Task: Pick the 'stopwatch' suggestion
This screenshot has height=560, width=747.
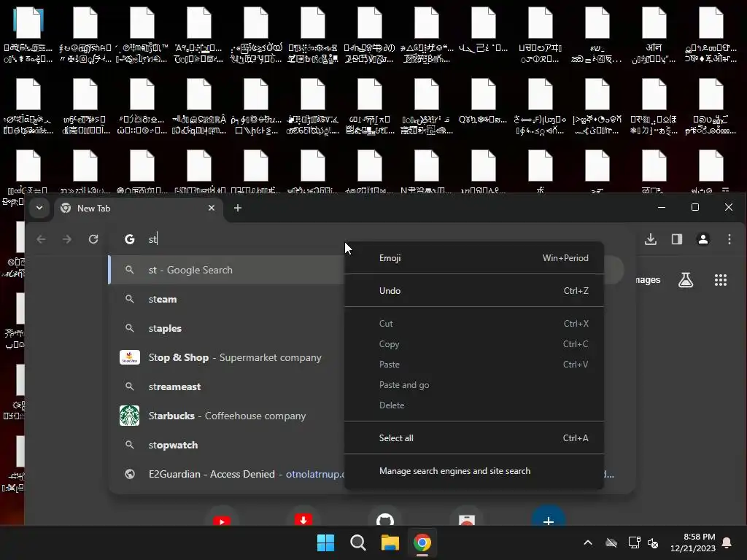Action: pyautogui.click(x=227, y=445)
